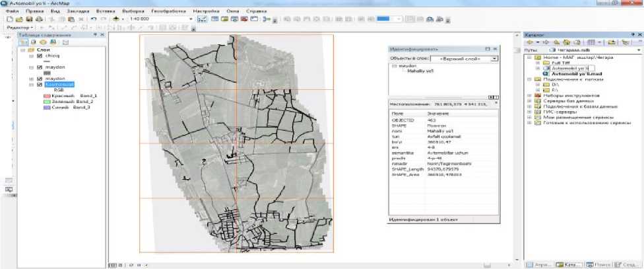Select List By Source icon in contents
The image size is (644, 269).
tap(33, 42)
